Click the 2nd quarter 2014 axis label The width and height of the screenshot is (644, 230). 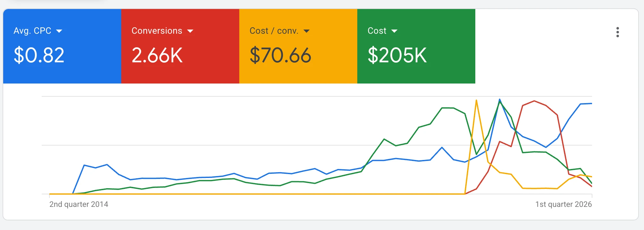pyautogui.click(x=79, y=204)
